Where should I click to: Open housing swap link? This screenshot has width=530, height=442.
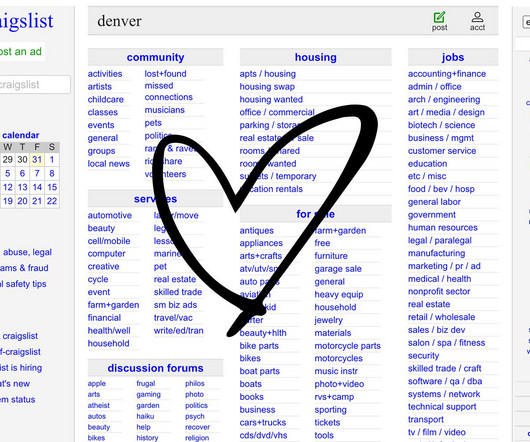[x=267, y=87]
